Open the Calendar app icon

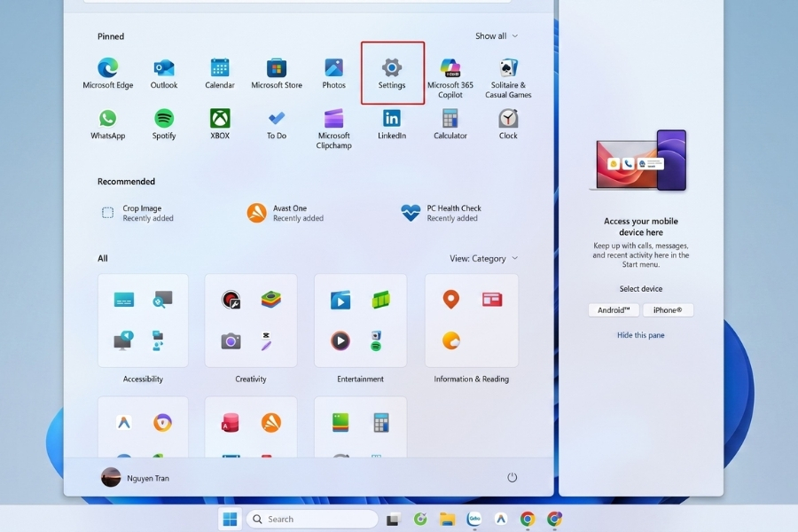[220, 74]
